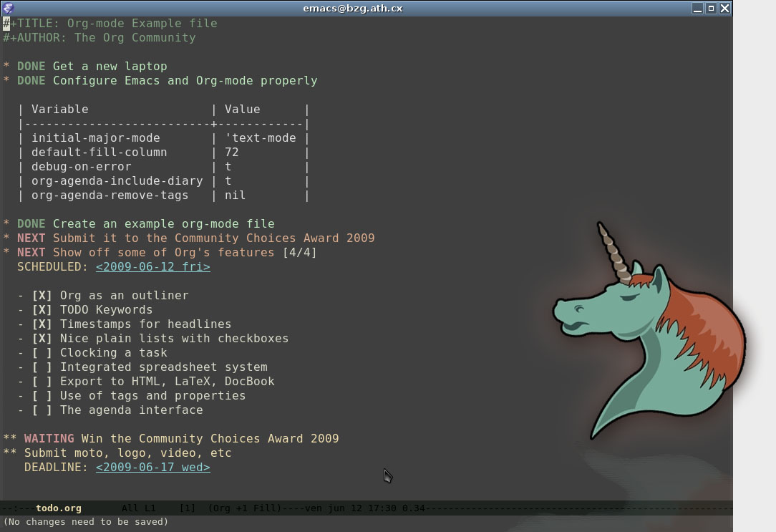Click the star before 'Submit it to the Community Choices Award'
The width and height of the screenshot is (776, 532).
coord(6,238)
